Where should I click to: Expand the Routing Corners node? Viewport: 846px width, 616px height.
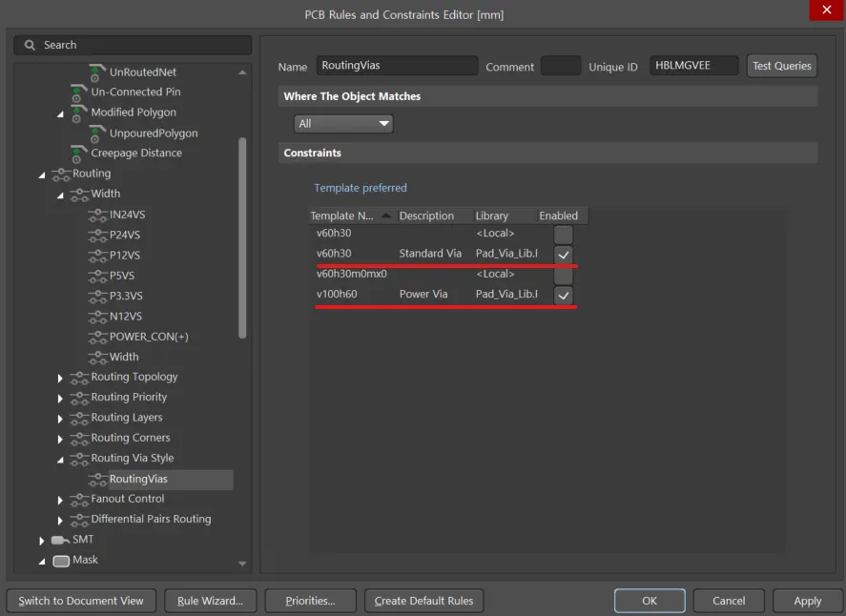coord(60,439)
